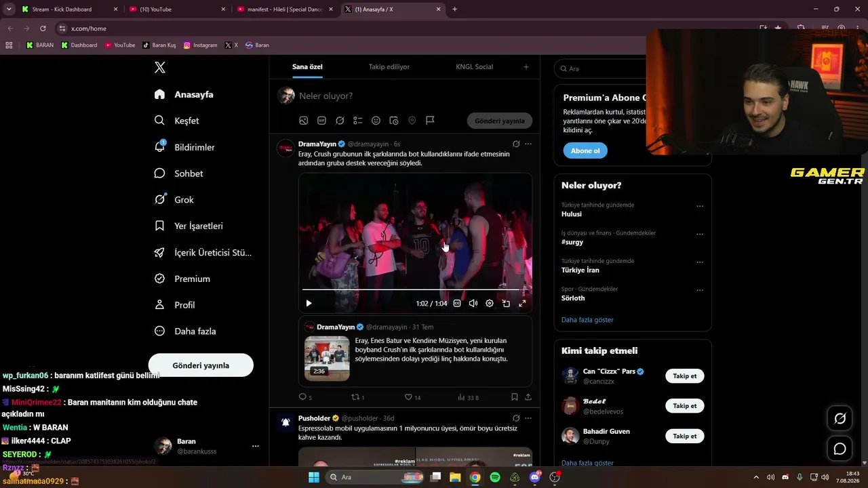
Task: Switch to the Sana özel tab
Action: [307, 67]
